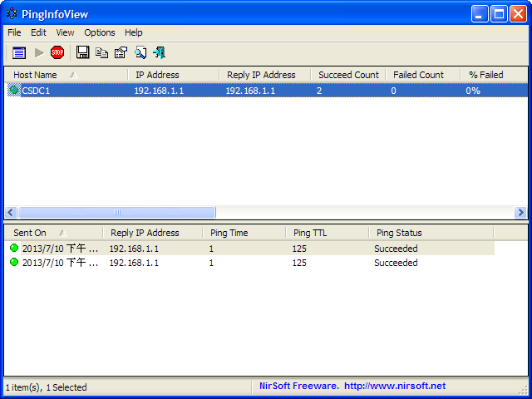This screenshot has height=399, width=532.
Task: Open the Ping Options toolbar icon
Action: click(19, 53)
